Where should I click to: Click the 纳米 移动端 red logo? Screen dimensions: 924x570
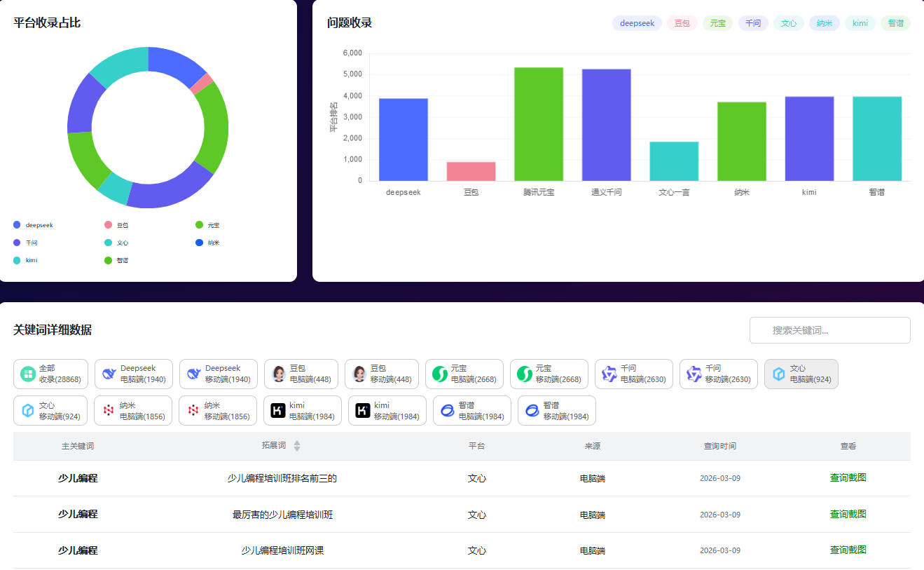click(x=193, y=411)
